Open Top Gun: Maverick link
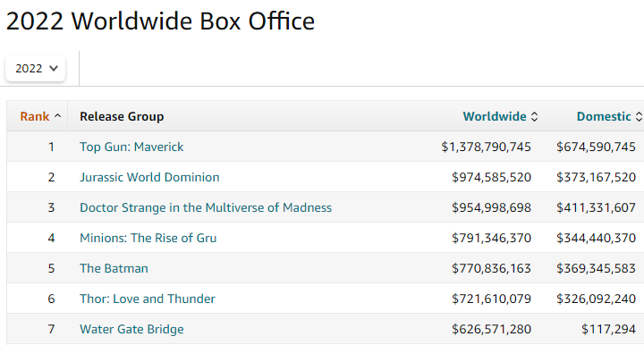This screenshot has width=644, height=345. (x=131, y=147)
